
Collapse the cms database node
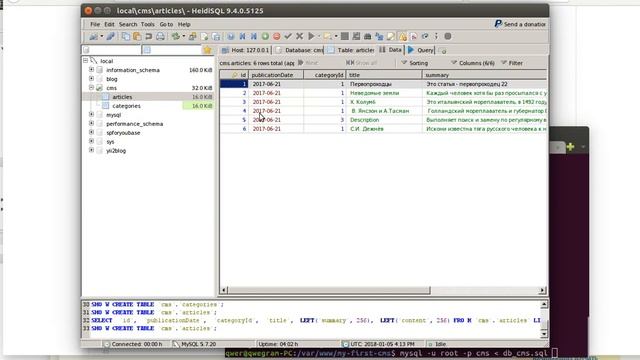[91, 88]
